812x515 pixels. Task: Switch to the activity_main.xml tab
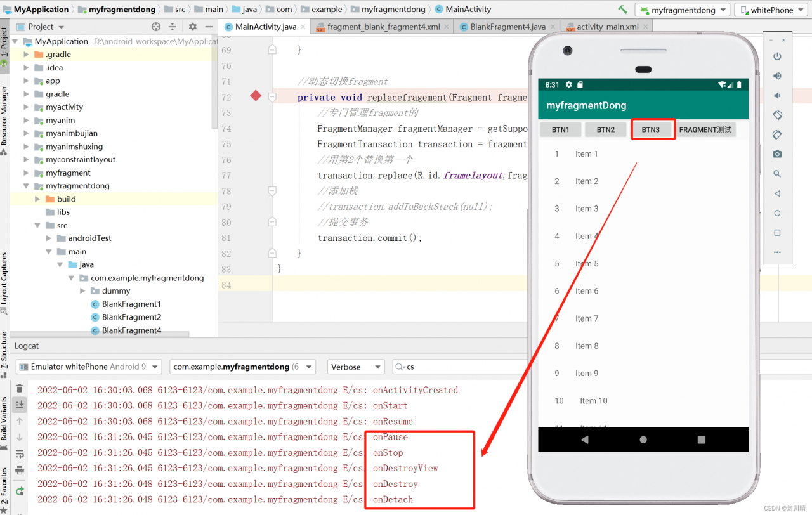(607, 27)
